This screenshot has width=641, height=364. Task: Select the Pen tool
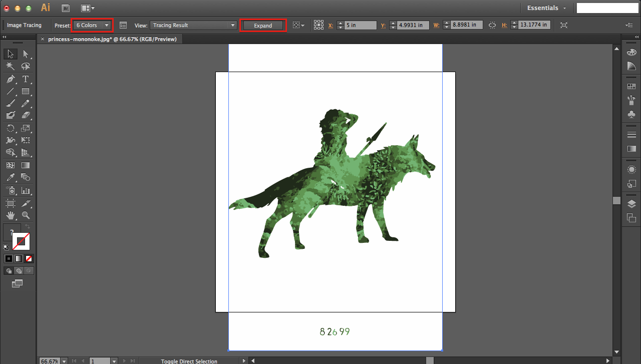point(11,79)
